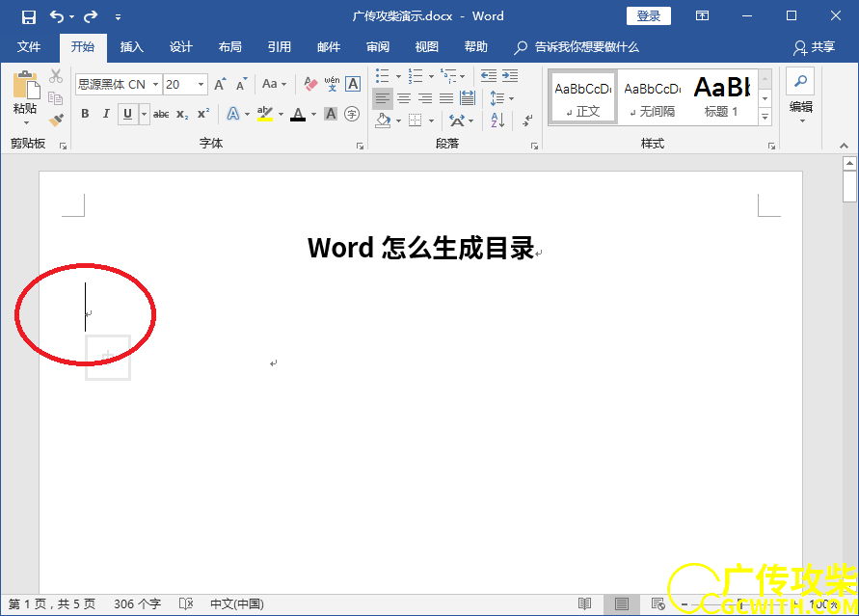Switch to the 引用 (References) tab
This screenshot has width=859, height=616.
point(280,47)
